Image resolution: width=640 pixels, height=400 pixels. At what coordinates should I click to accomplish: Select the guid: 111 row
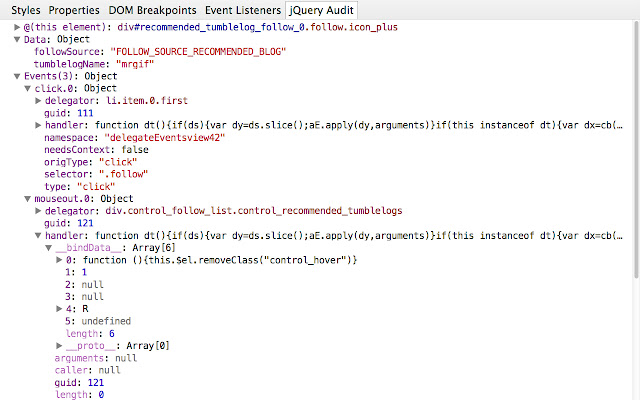(69, 113)
